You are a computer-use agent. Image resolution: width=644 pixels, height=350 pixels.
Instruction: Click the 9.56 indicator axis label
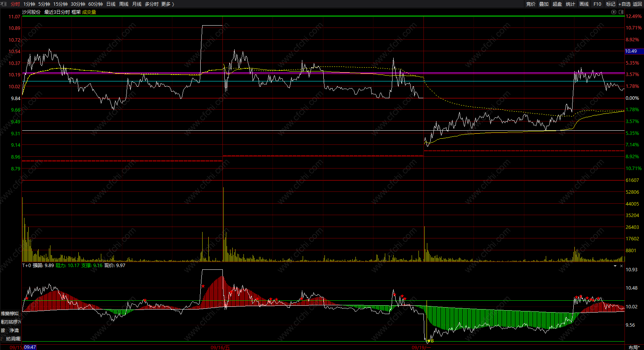630,325
